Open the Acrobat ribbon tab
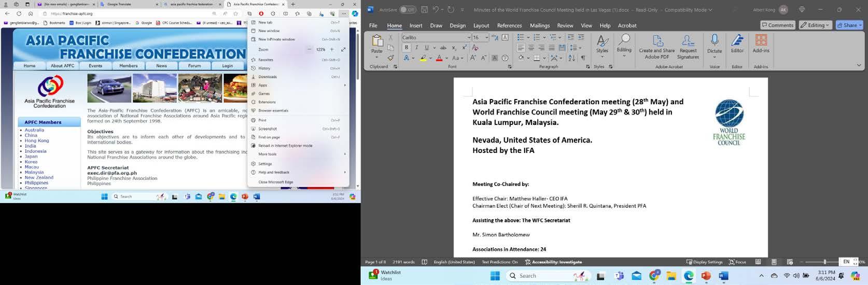This screenshot has width=868, height=285. click(x=627, y=25)
